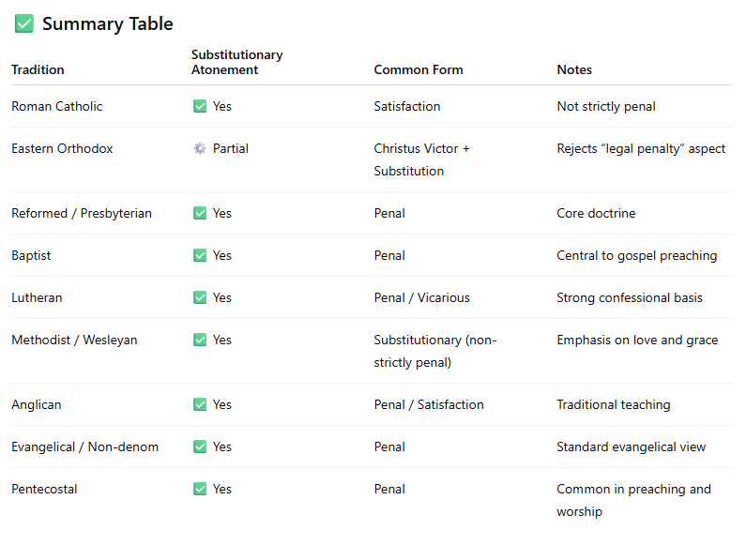Click the gear icon next to Partial
Image resolution: width=746 pixels, height=560 pixels.
pos(200,148)
